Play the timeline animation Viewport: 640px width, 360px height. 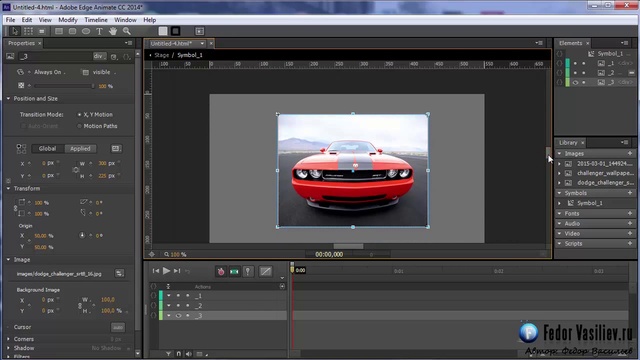tap(166, 271)
